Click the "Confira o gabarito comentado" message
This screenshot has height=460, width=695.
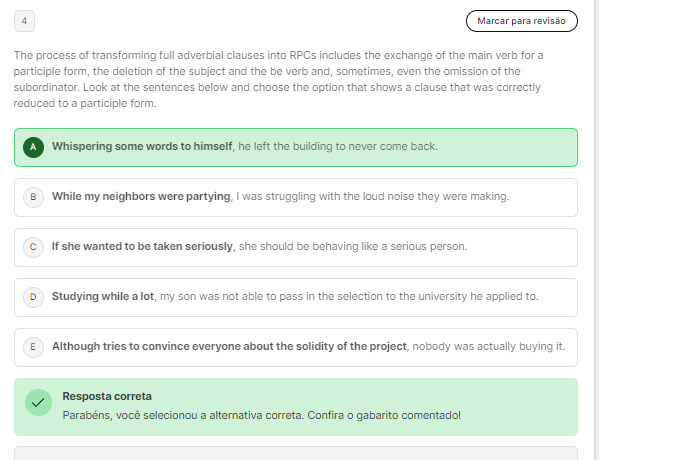click(384, 415)
